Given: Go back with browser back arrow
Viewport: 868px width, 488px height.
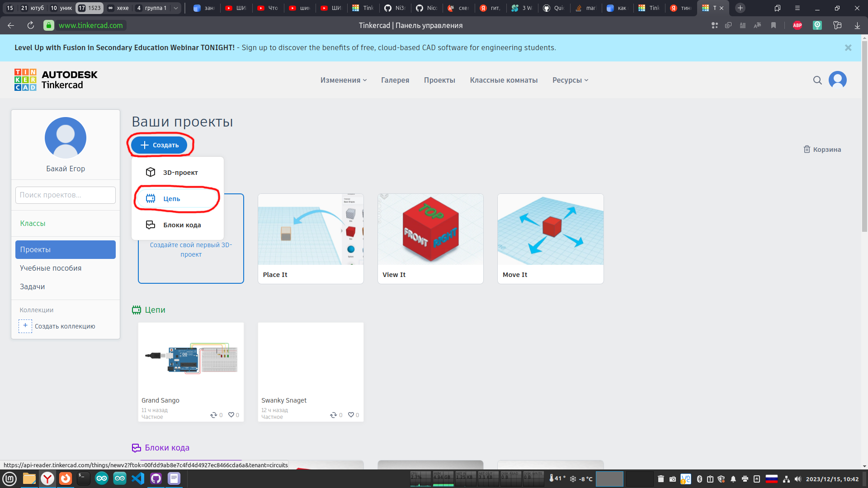Looking at the screenshot, I should click(x=11, y=25).
